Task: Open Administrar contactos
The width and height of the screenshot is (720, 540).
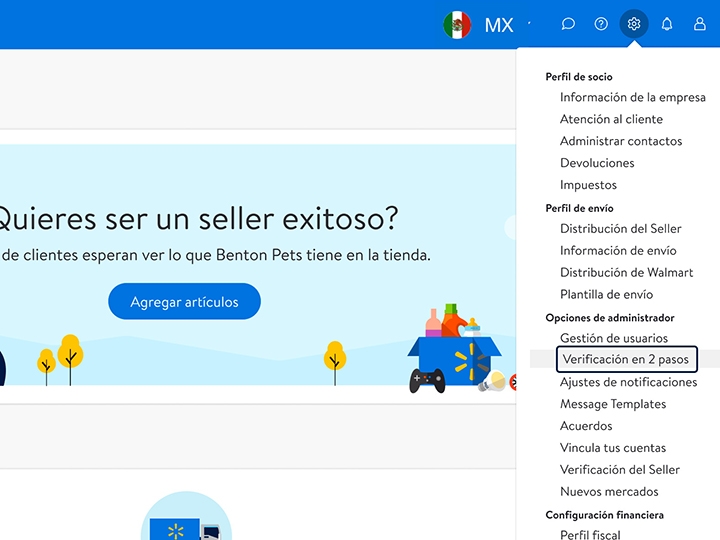Action: click(x=621, y=141)
